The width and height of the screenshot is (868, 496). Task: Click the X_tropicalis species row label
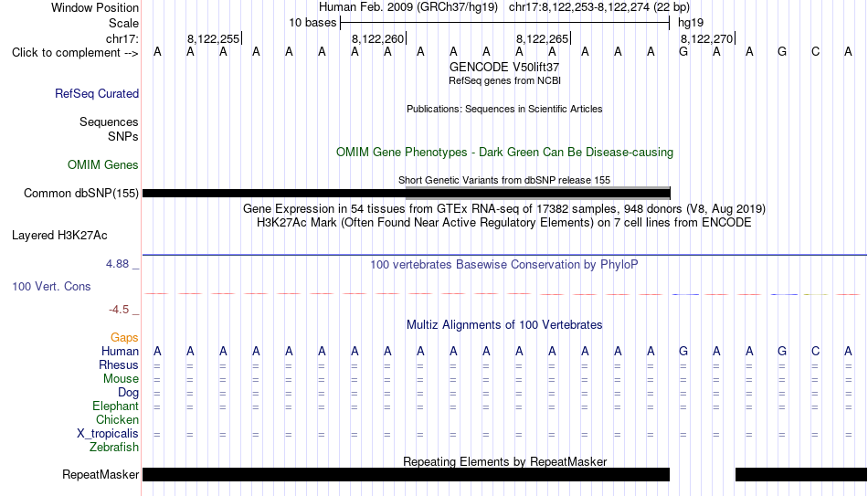(108, 434)
